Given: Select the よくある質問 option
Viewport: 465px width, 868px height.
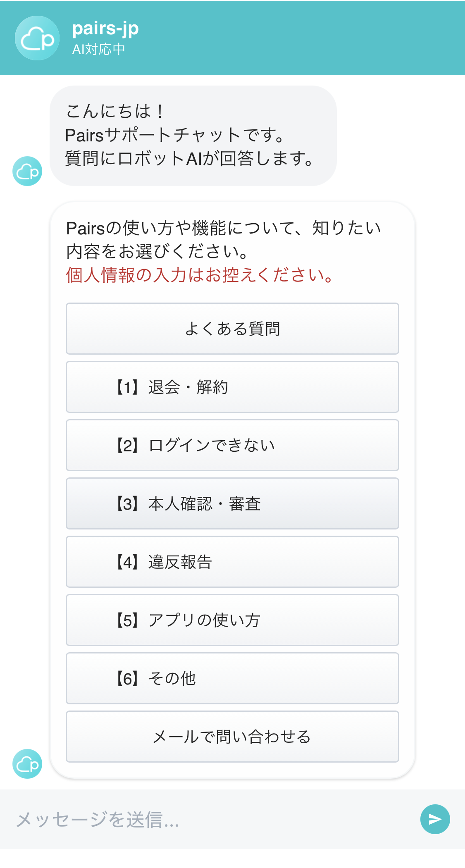Looking at the screenshot, I should click(232, 329).
